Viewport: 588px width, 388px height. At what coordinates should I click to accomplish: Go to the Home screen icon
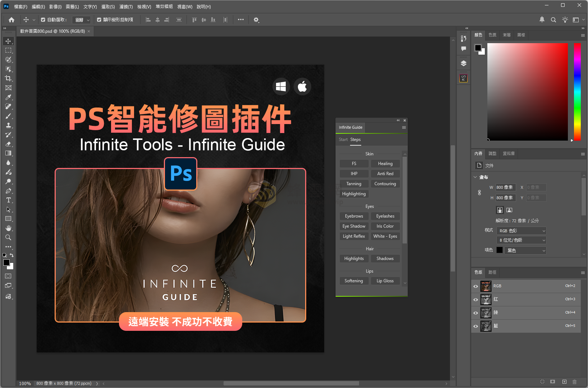[x=12, y=20]
